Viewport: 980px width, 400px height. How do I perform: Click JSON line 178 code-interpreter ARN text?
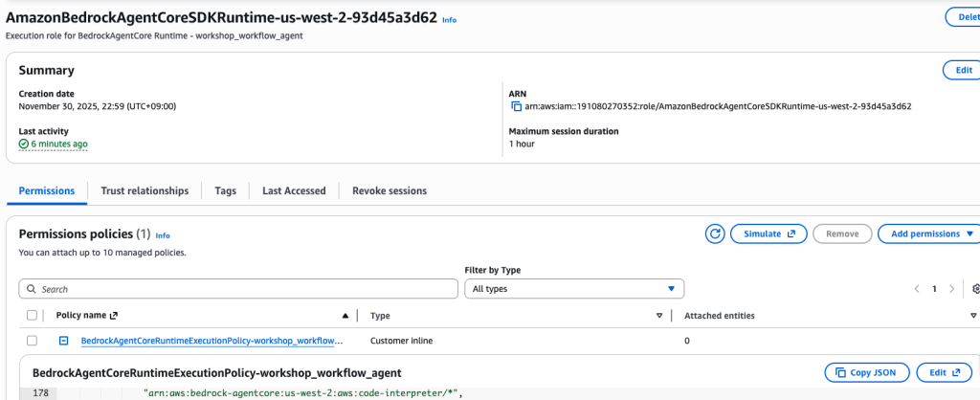pos(302,393)
